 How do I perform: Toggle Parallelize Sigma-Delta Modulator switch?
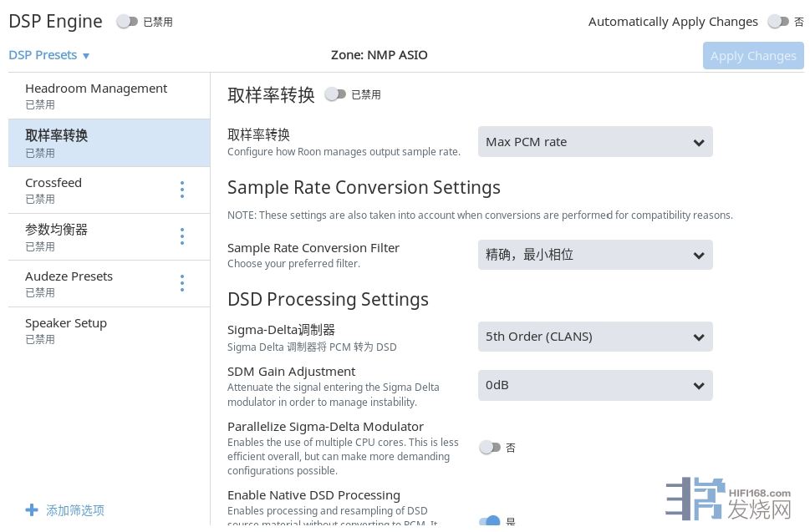point(490,448)
